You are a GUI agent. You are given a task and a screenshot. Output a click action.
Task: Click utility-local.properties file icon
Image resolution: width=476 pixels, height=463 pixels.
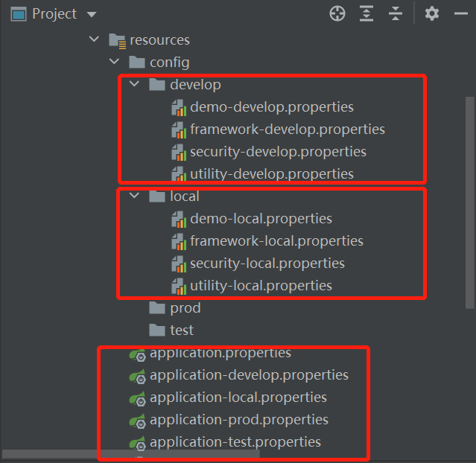179,287
